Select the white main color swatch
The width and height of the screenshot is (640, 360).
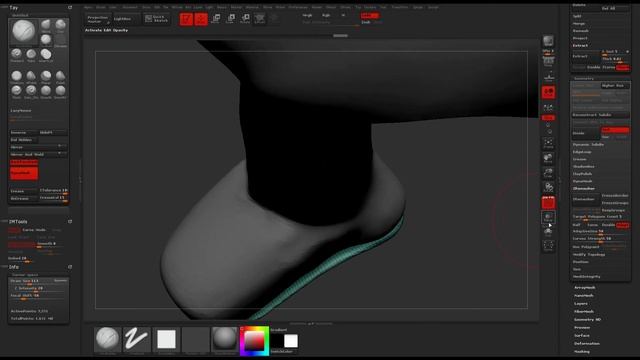tap(291, 341)
